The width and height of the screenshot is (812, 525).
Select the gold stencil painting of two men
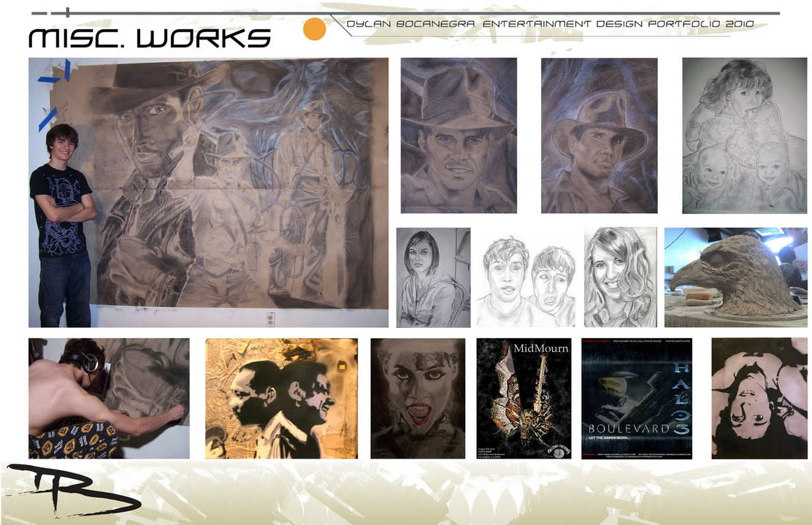coord(281,398)
